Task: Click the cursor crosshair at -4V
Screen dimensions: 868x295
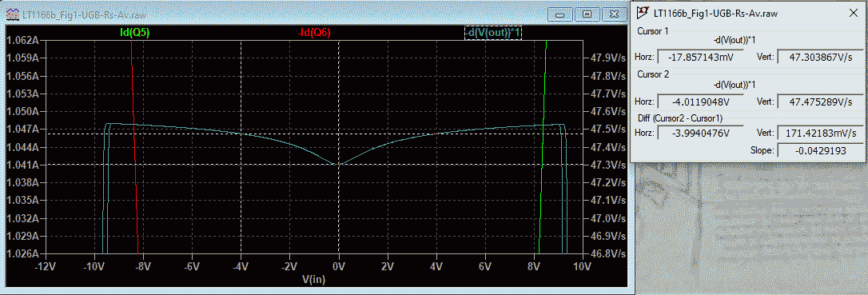Action: click(x=241, y=134)
